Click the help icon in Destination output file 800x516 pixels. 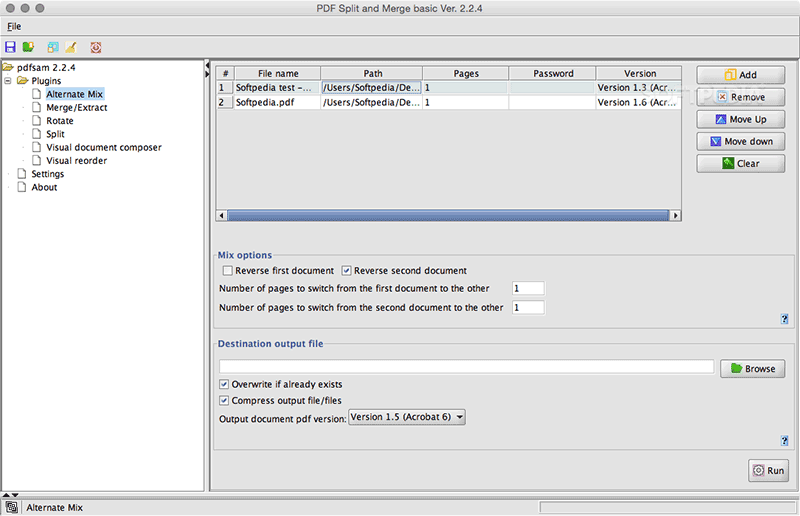tap(784, 440)
